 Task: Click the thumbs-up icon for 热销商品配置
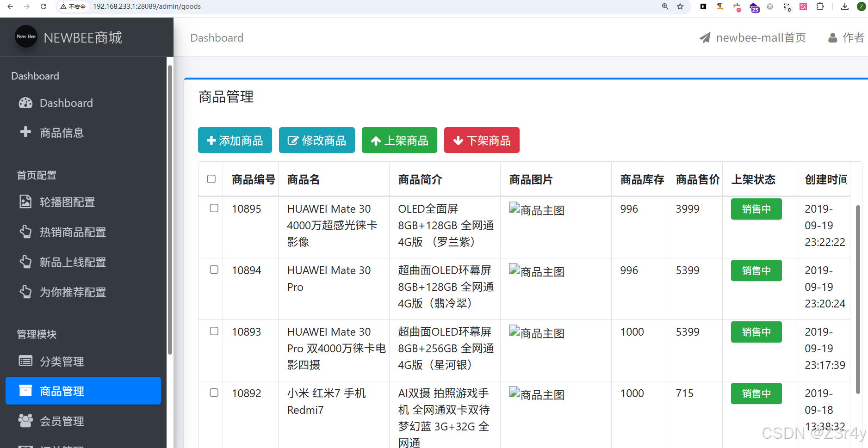[x=25, y=232]
